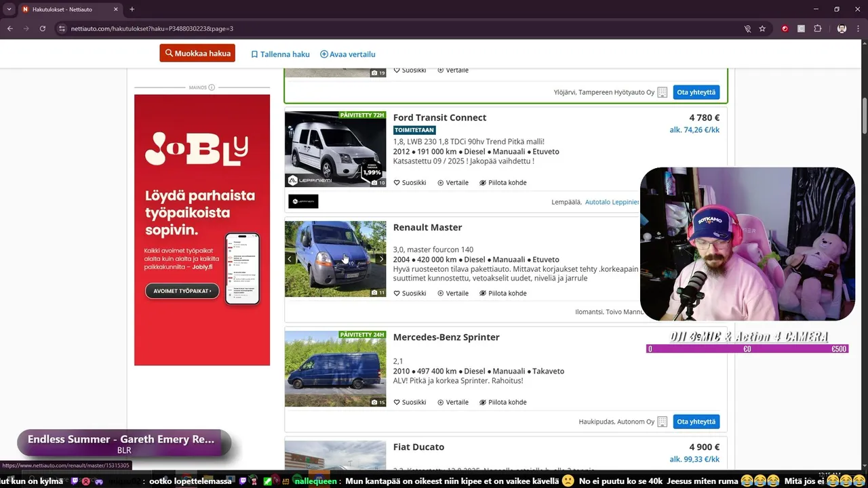Image resolution: width=868 pixels, height=488 pixels.
Task: Bookmark this page with the star icon
Action: [x=762, y=28]
